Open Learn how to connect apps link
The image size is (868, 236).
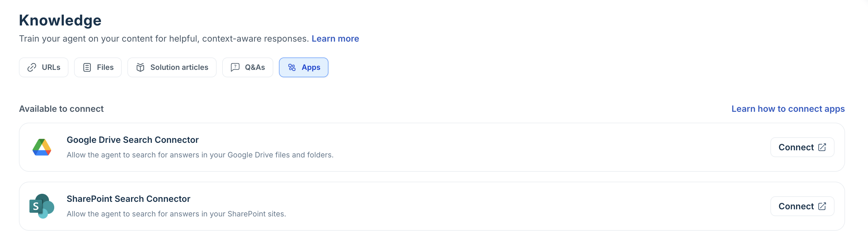click(788, 109)
